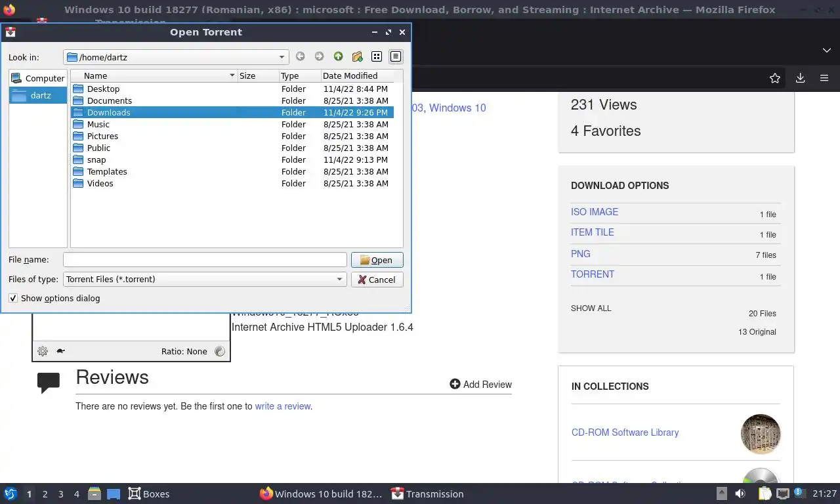Image resolution: width=840 pixels, height=504 pixels.
Task: Open Firefox hamburger menu
Action: coord(824,78)
